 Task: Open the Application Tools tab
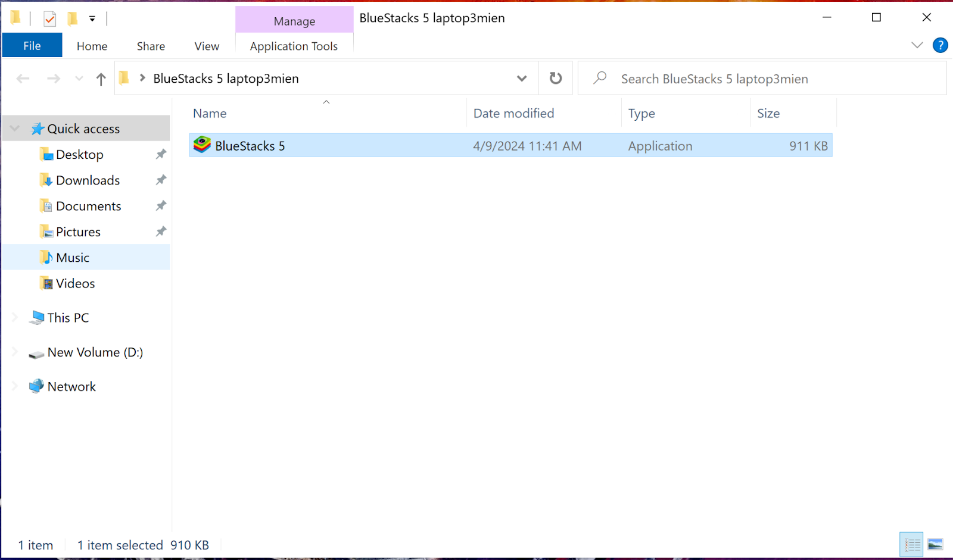294,46
